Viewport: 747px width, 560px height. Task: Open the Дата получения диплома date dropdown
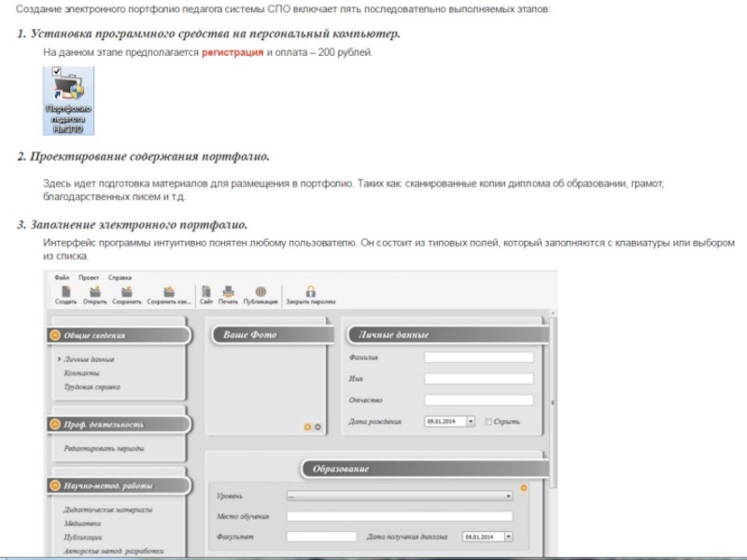(x=508, y=537)
